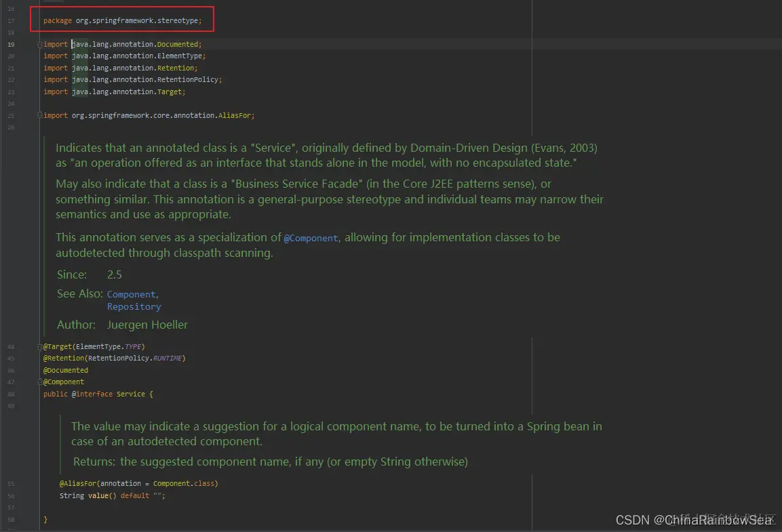Toggle the fold marker beside @Component line
The width and height of the screenshot is (782, 532).
point(40,382)
